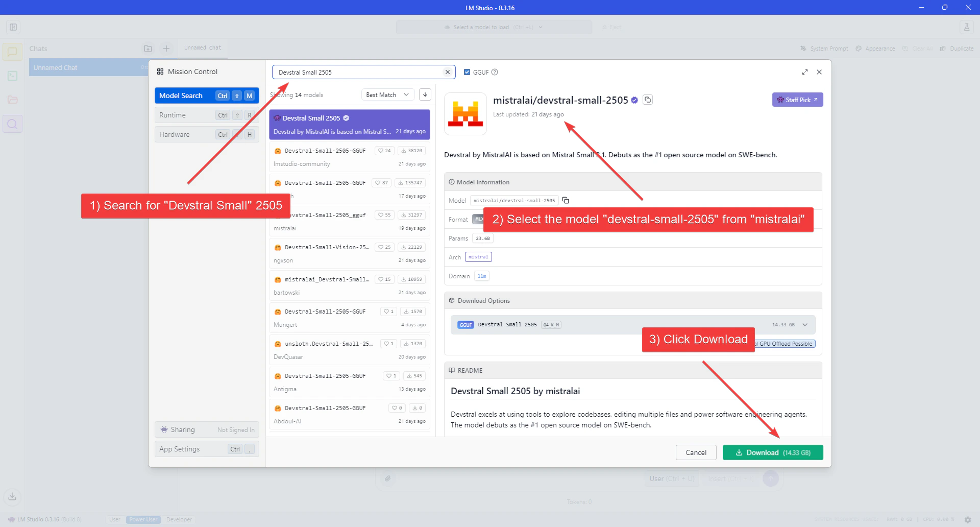Viewport: 980px width, 527px height.
Task: Open GGUF help question mark icon
Action: 495,72
